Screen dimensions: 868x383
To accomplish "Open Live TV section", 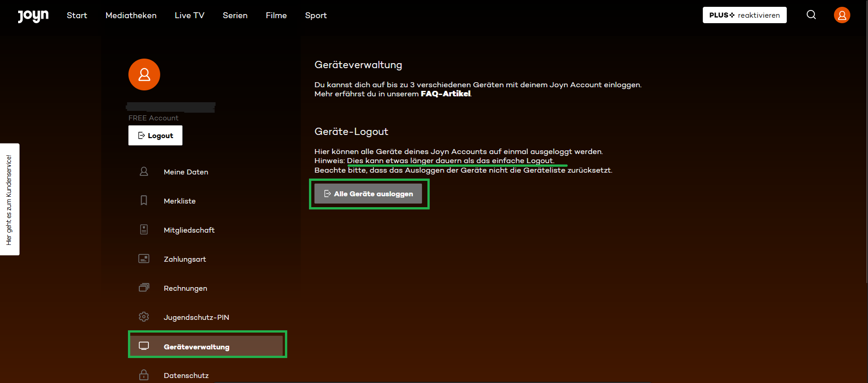I will [x=190, y=15].
